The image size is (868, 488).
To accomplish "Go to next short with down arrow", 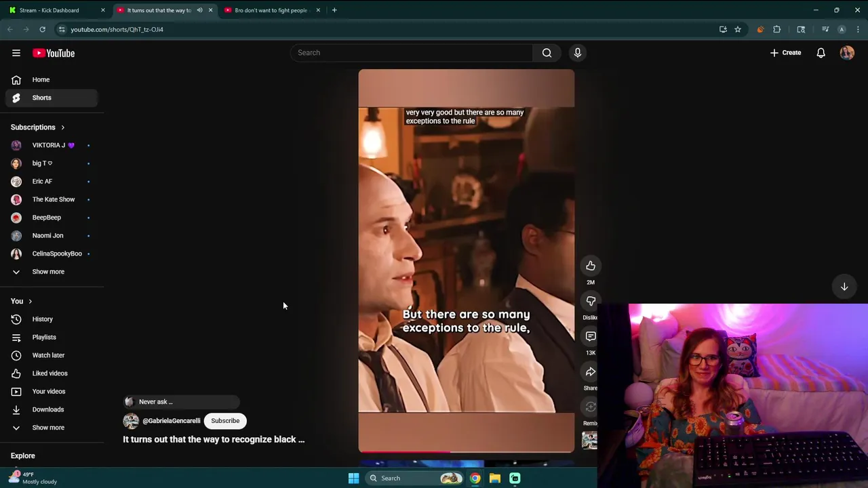I will (x=844, y=287).
